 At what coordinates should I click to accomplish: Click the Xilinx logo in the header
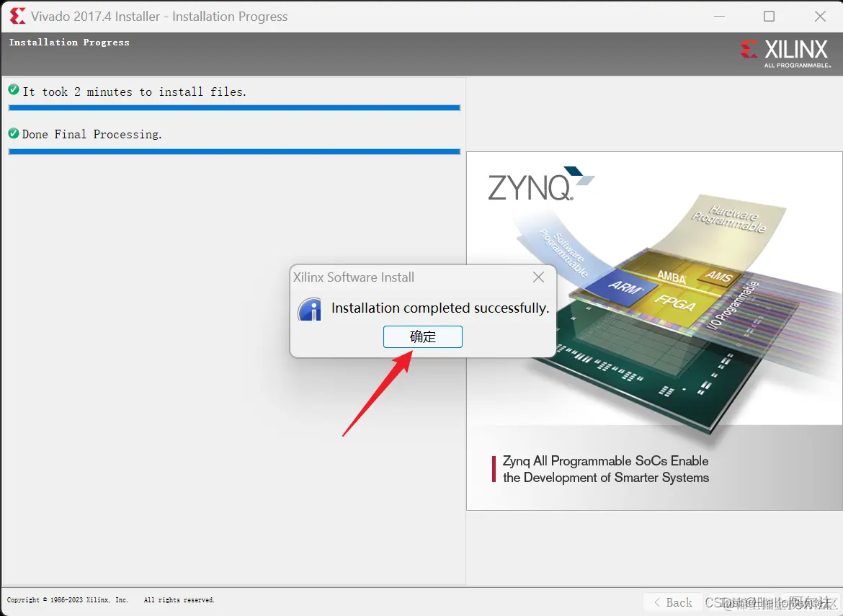[785, 53]
